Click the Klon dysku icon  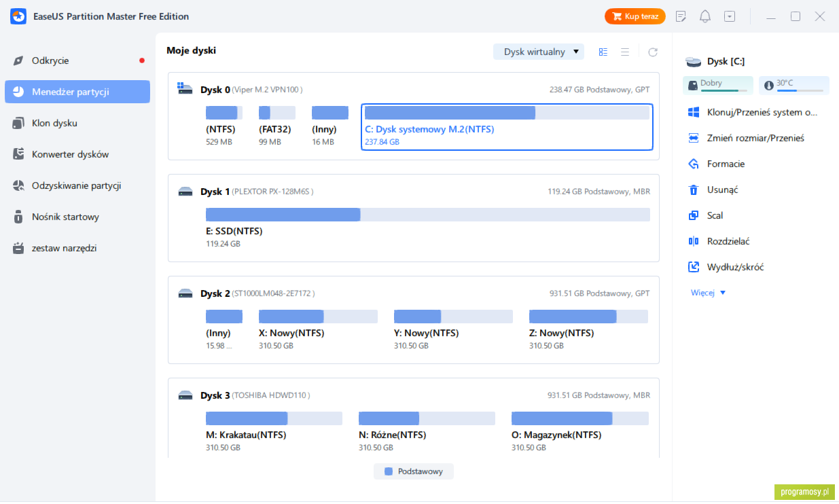coord(19,123)
